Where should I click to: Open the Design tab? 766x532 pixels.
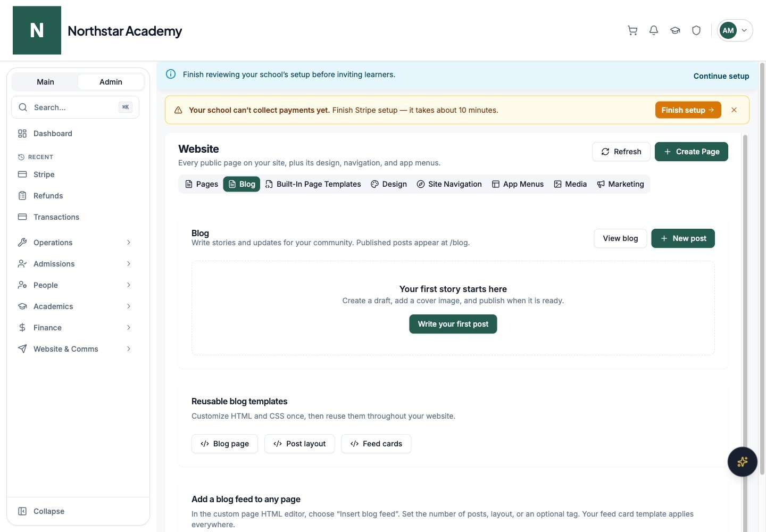389,184
